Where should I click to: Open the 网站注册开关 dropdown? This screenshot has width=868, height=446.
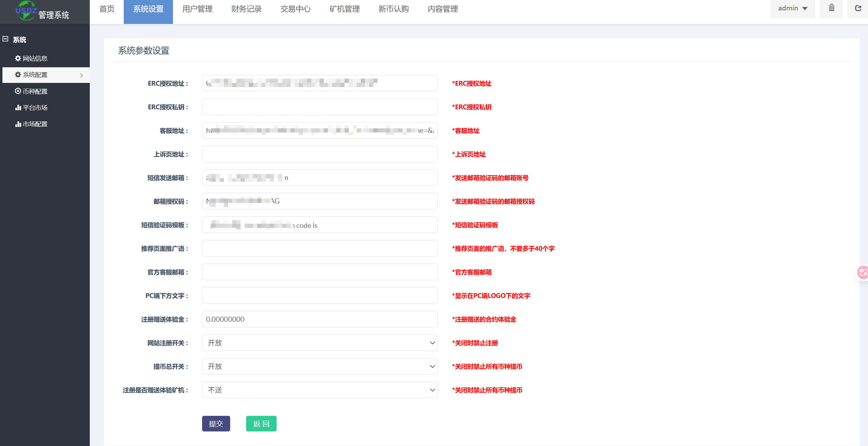coord(320,343)
